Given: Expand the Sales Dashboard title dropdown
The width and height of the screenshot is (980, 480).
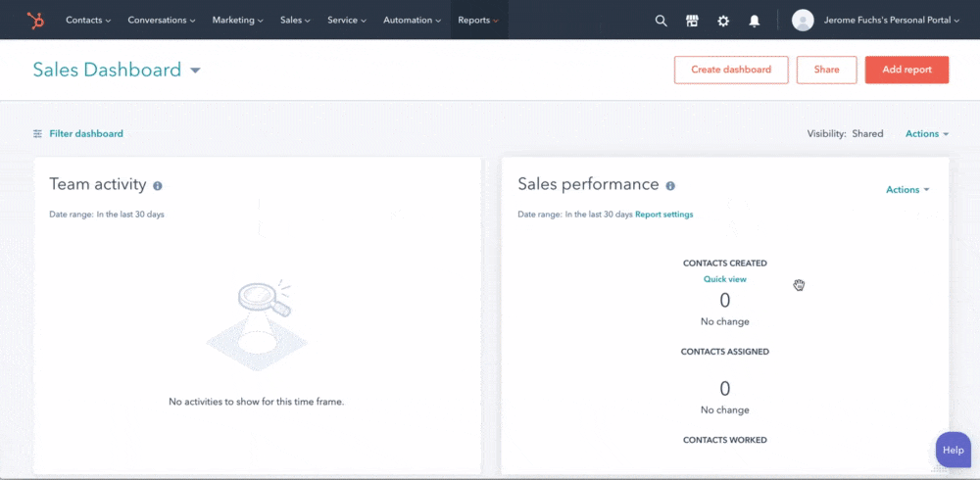Looking at the screenshot, I should 195,71.
